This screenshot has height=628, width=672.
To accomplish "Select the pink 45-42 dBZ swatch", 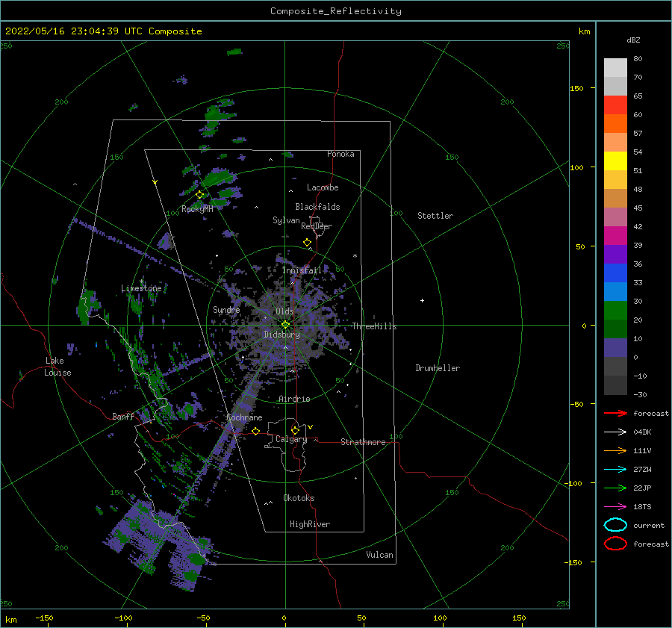I will pos(615,217).
